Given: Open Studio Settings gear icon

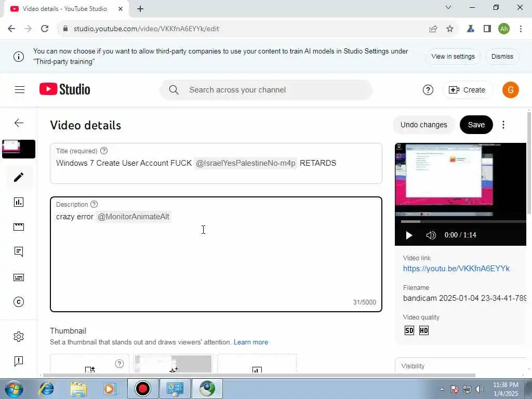Looking at the screenshot, I should (x=19, y=337).
